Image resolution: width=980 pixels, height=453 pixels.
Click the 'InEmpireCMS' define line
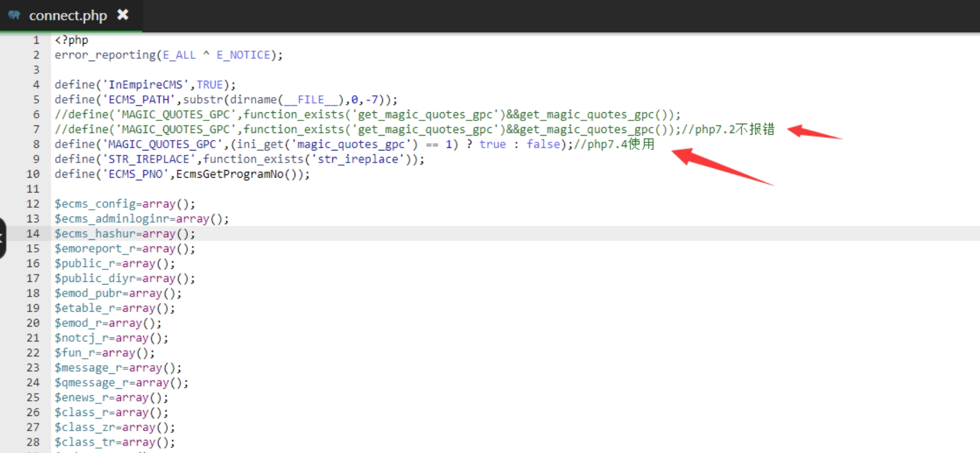145,84
